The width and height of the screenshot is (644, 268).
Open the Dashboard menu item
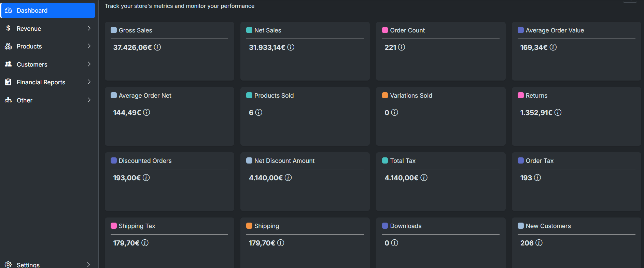coord(48,10)
